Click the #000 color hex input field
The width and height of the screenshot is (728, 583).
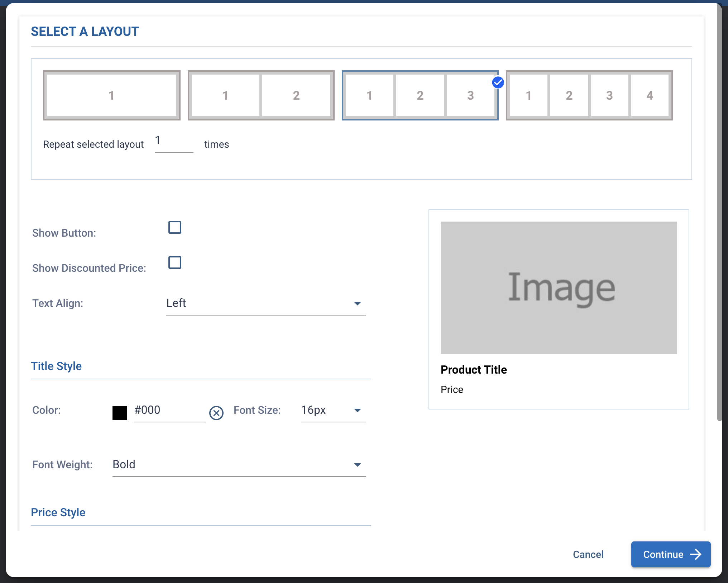[x=169, y=410]
